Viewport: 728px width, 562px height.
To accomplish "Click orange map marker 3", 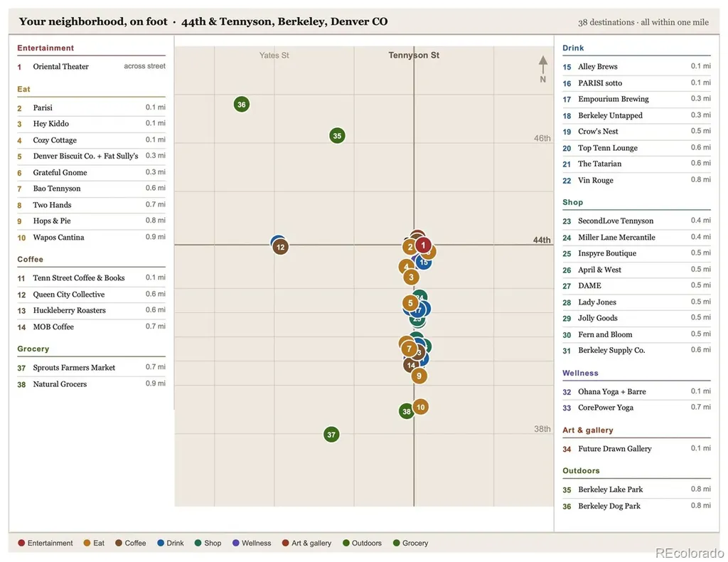I will (411, 277).
